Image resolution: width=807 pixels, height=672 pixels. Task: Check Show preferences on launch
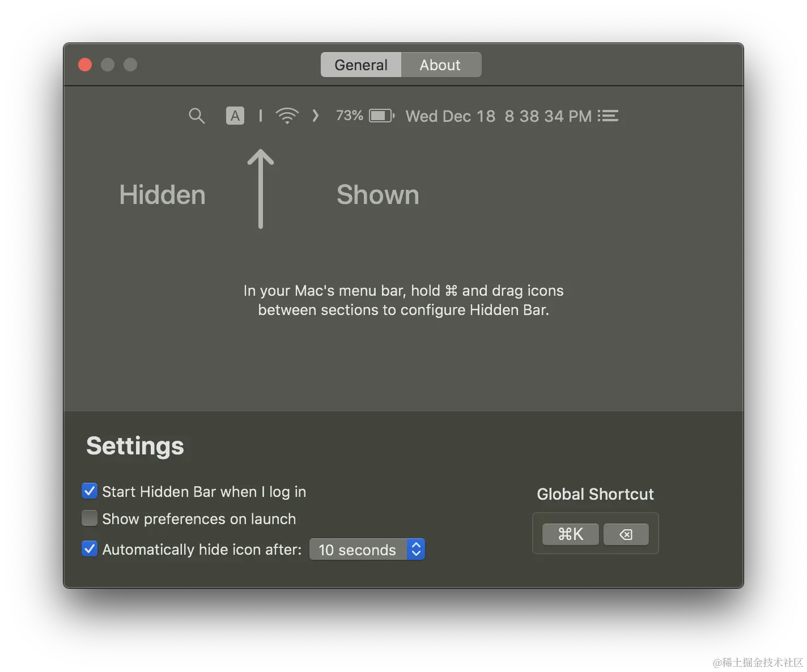90,518
